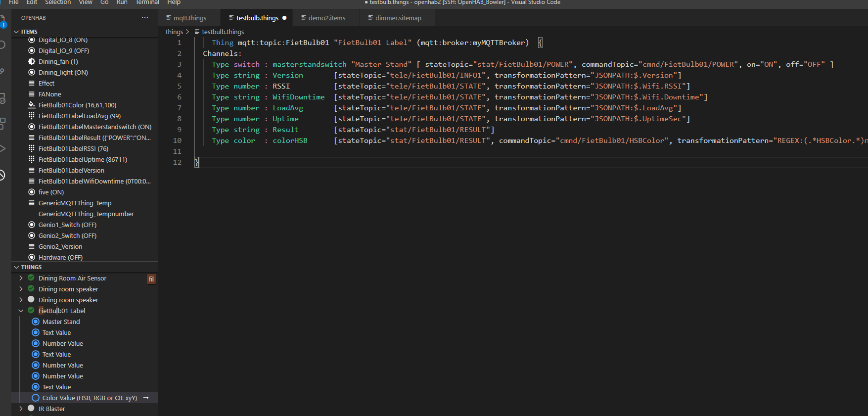Select the Dining_light (ON) switch item
The height and width of the screenshot is (416, 868).
63,72
